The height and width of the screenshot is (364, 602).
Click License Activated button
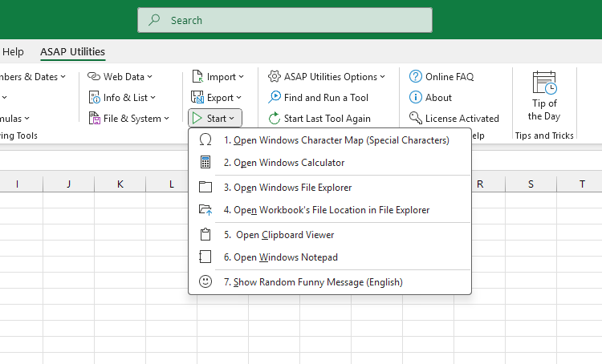tap(454, 119)
